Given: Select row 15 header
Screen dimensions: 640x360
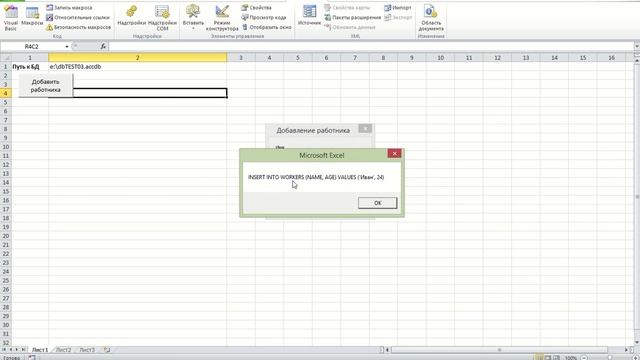Looking at the screenshot, I should click(6, 191).
